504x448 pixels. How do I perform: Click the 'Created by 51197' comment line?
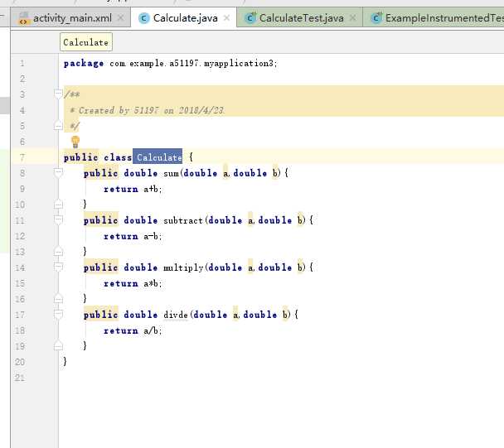pyautogui.click(x=148, y=110)
